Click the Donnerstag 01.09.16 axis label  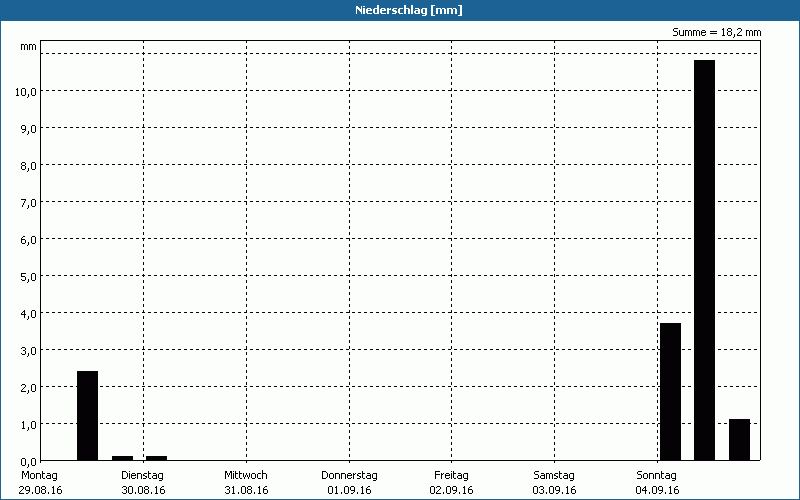[349, 483]
